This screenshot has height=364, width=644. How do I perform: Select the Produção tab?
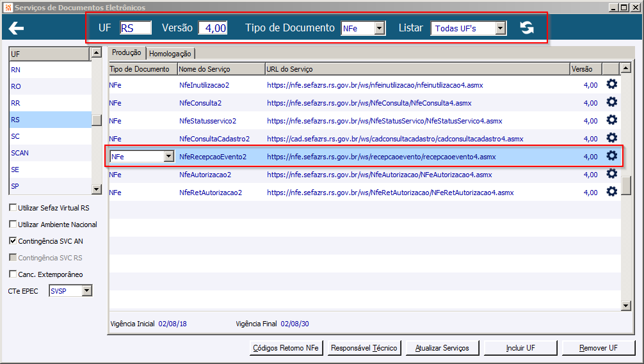pyautogui.click(x=127, y=52)
